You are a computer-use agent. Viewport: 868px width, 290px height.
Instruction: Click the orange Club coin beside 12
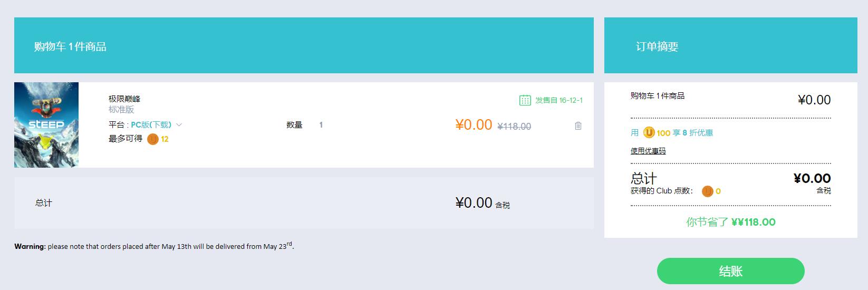coord(153,139)
